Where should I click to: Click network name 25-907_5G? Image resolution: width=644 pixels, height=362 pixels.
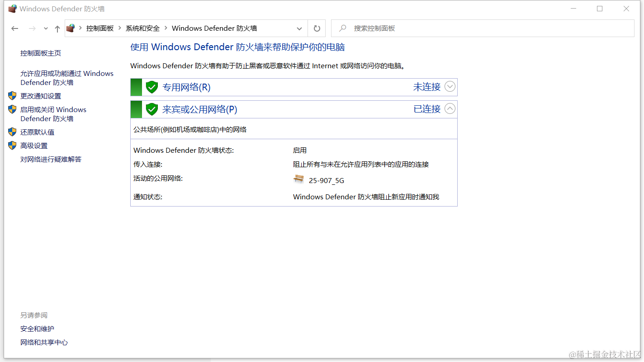point(327,180)
